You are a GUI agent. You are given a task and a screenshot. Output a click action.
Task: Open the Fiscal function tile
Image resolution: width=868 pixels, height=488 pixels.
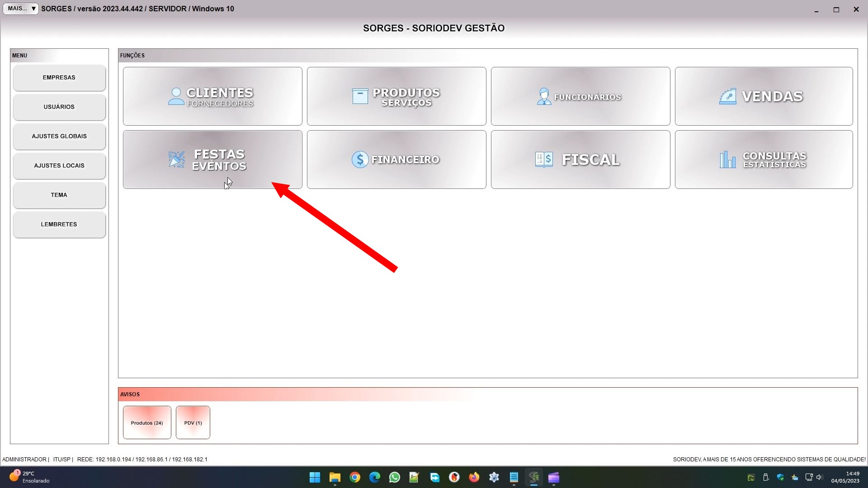click(x=580, y=160)
